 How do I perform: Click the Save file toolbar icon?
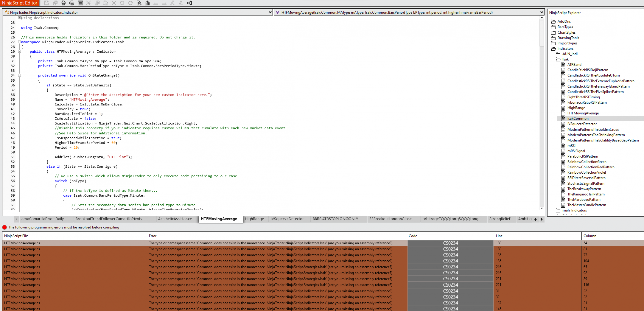(47, 3)
